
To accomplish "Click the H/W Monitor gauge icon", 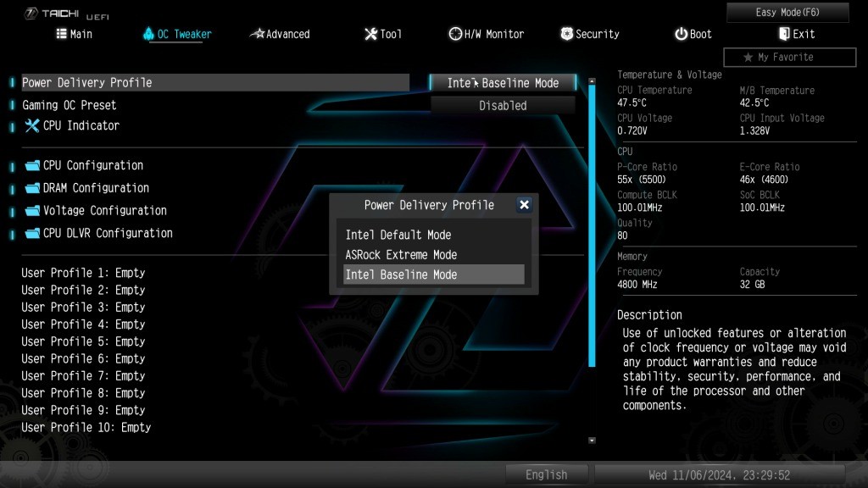I will [455, 34].
